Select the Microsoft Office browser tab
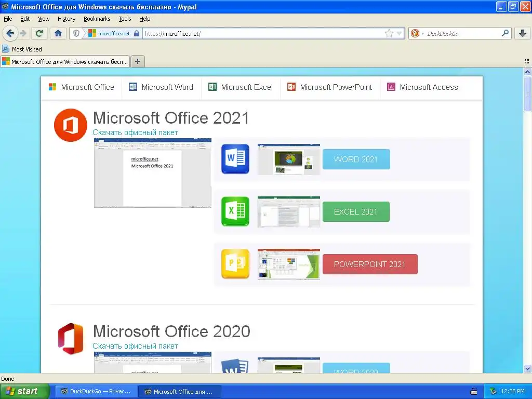The width and height of the screenshot is (532, 399). 65,61
